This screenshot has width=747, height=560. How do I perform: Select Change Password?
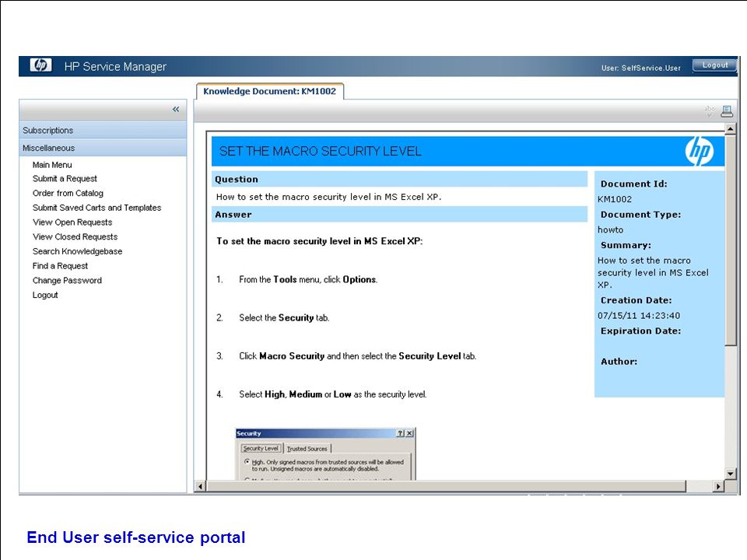pos(67,281)
